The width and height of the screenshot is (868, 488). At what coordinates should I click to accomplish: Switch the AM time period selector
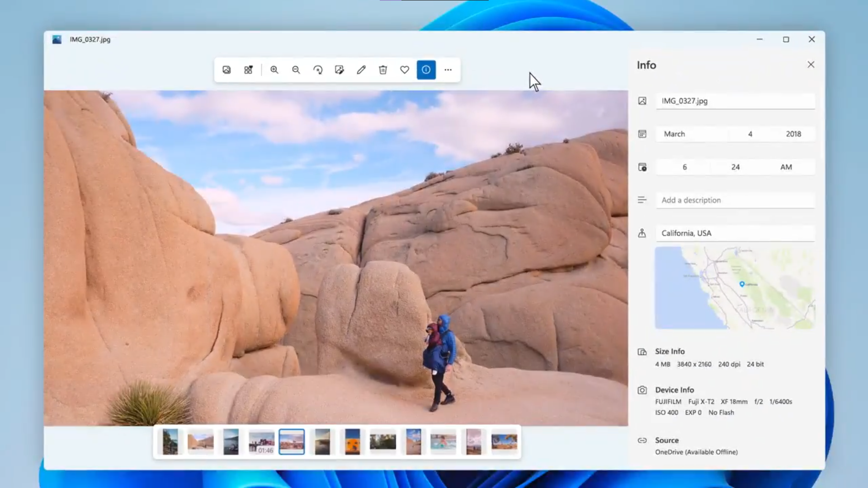click(786, 167)
